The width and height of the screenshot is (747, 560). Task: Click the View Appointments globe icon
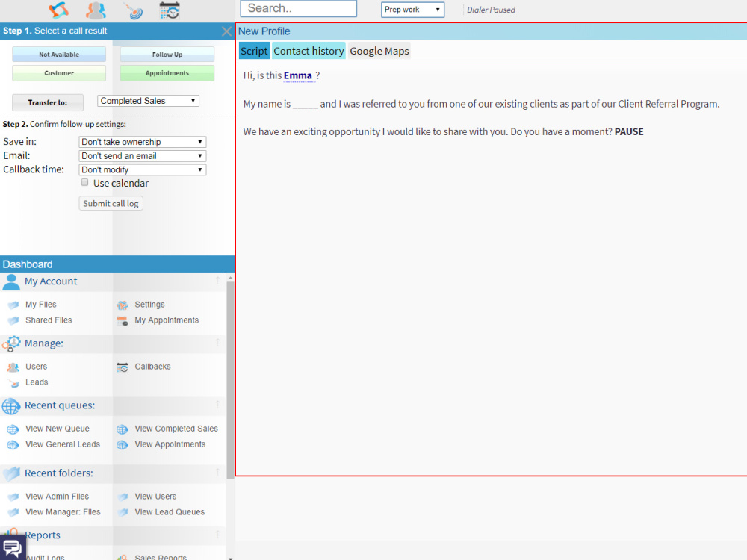pyautogui.click(x=123, y=445)
